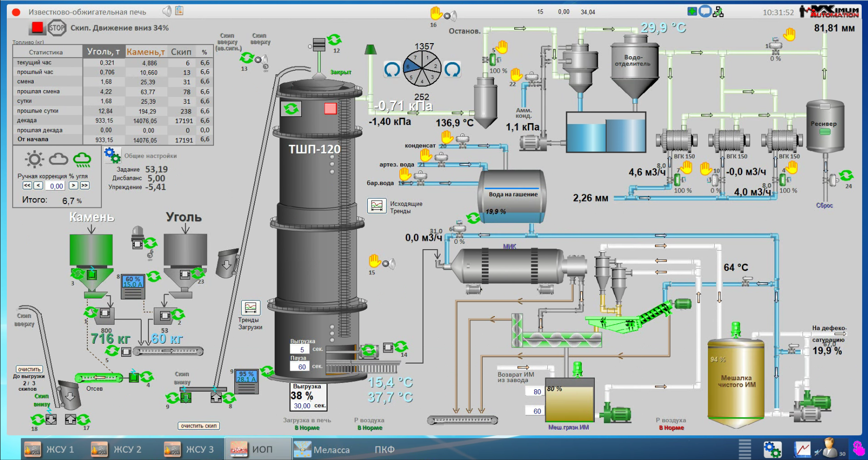Open Общие настройки gear icon

click(112, 156)
